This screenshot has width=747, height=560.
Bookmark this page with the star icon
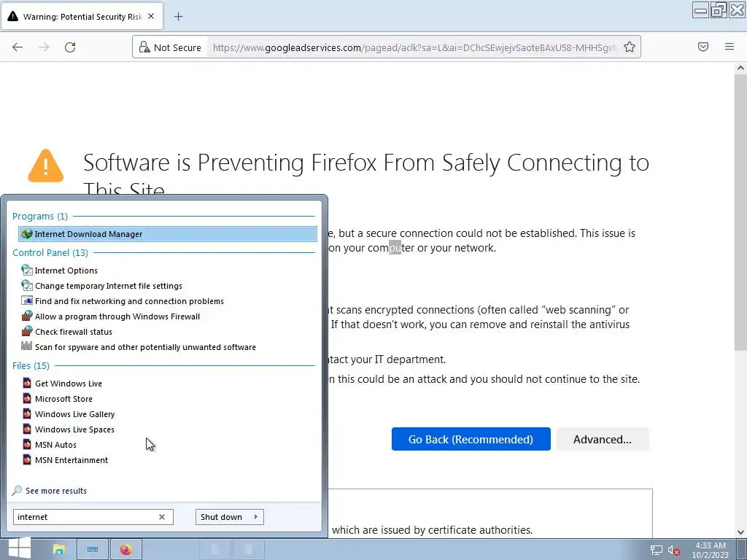(x=630, y=47)
